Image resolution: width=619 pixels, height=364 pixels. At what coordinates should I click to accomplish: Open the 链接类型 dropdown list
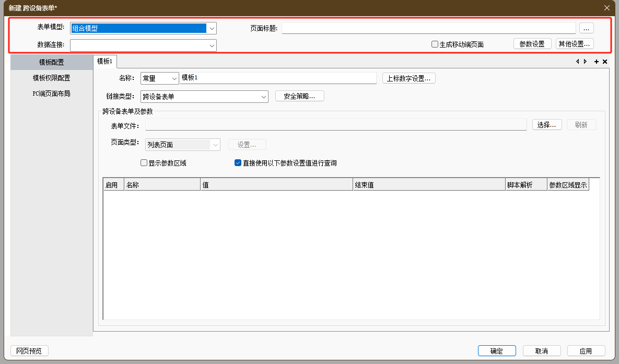(x=264, y=96)
